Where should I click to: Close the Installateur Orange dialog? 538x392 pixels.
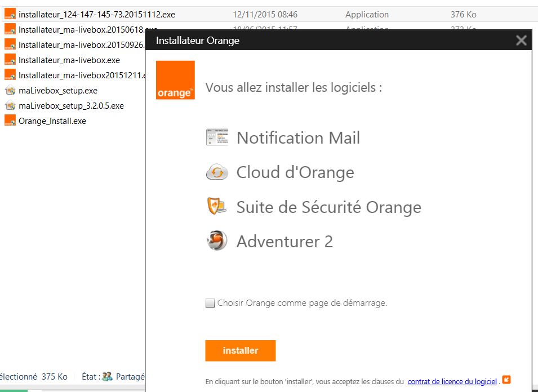pyautogui.click(x=521, y=41)
